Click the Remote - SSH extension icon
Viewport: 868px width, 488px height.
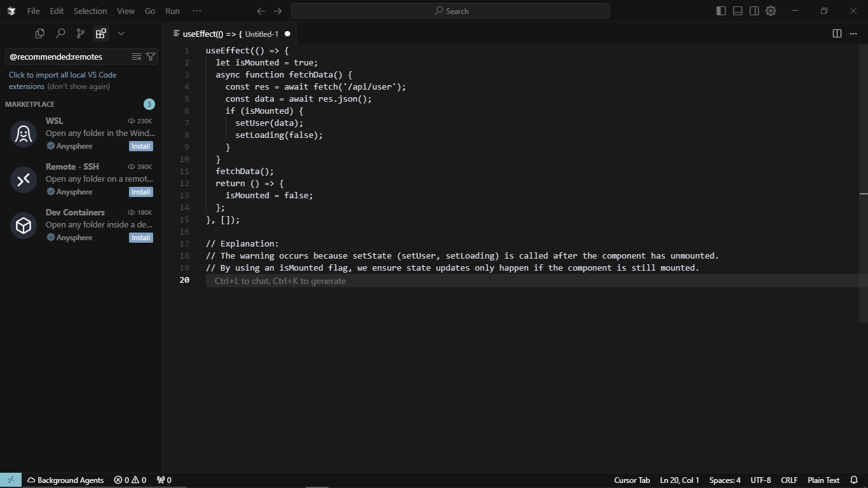coord(24,180)
